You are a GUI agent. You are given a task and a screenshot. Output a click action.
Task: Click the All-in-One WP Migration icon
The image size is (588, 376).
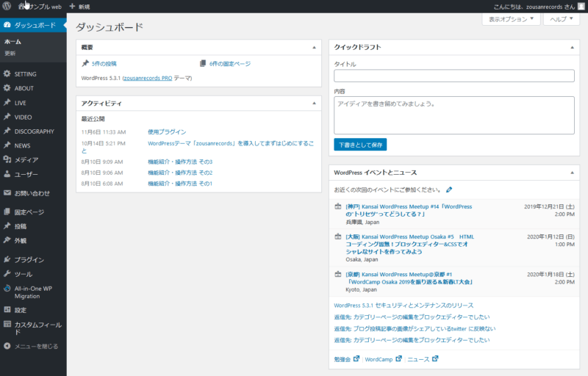7,289
